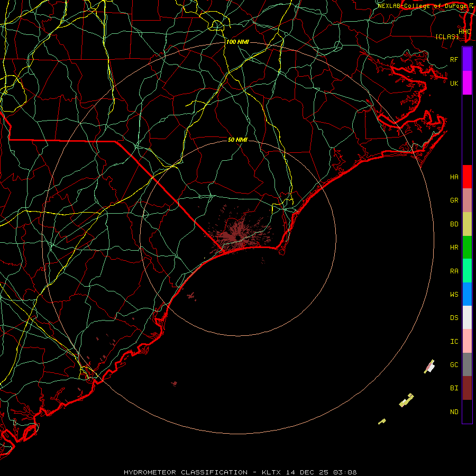Click the HA legend label text
Image resolution: width=476 pixels, height=476 pixels.
click(x=454, y=177)
